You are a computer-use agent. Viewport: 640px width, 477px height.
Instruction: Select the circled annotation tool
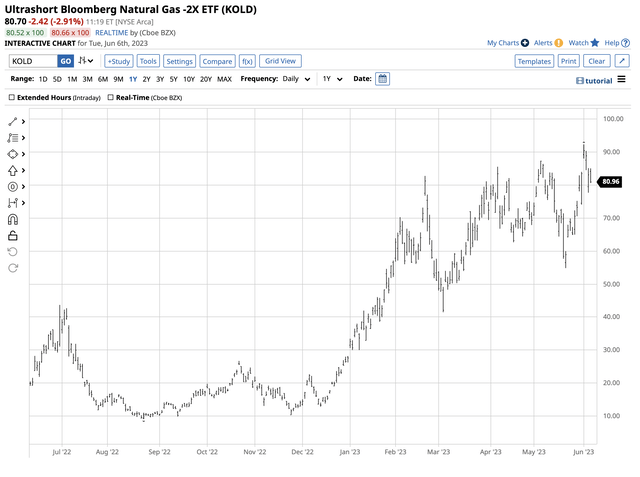click(13, 186)
